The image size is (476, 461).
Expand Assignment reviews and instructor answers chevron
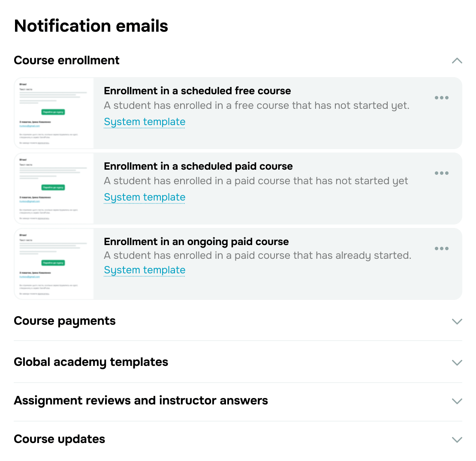(457, 401)
